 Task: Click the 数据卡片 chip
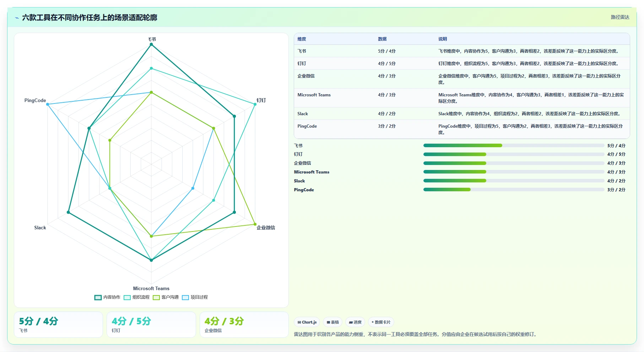(381, 322)
